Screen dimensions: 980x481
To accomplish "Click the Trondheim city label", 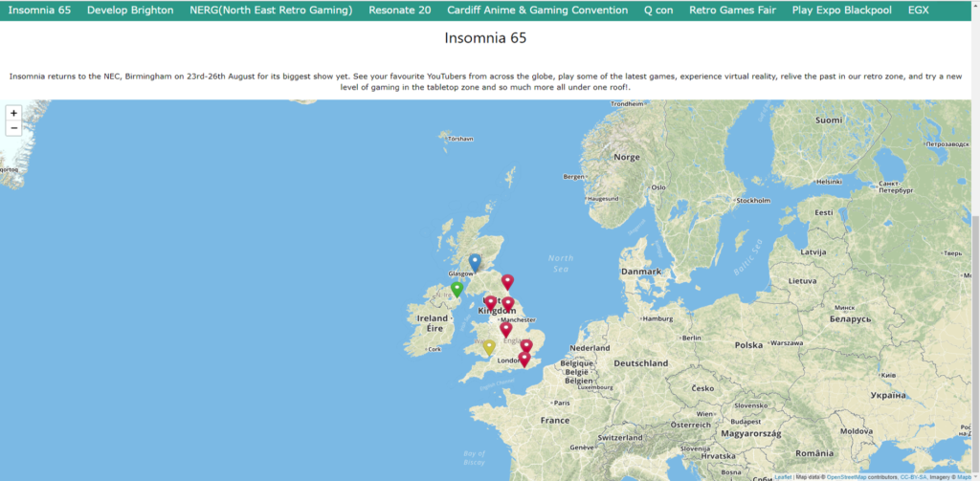I will click(626, 104).
